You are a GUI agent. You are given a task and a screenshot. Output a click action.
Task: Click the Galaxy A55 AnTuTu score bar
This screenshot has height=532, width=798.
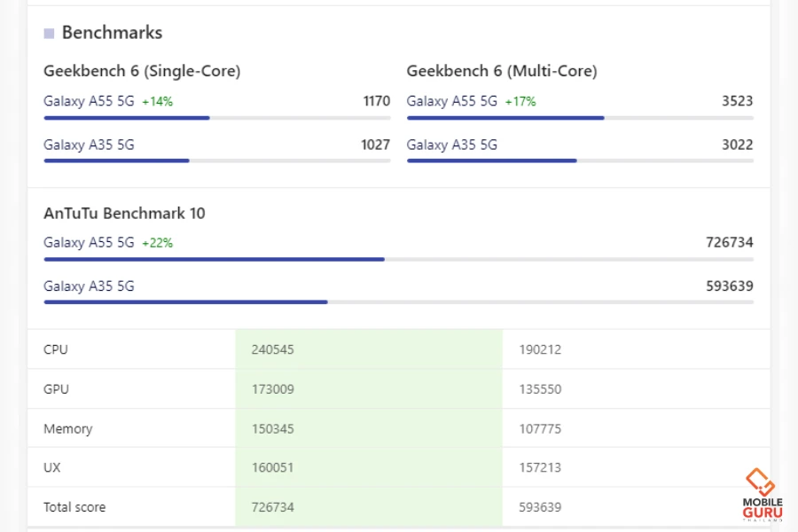coord(214,259)
